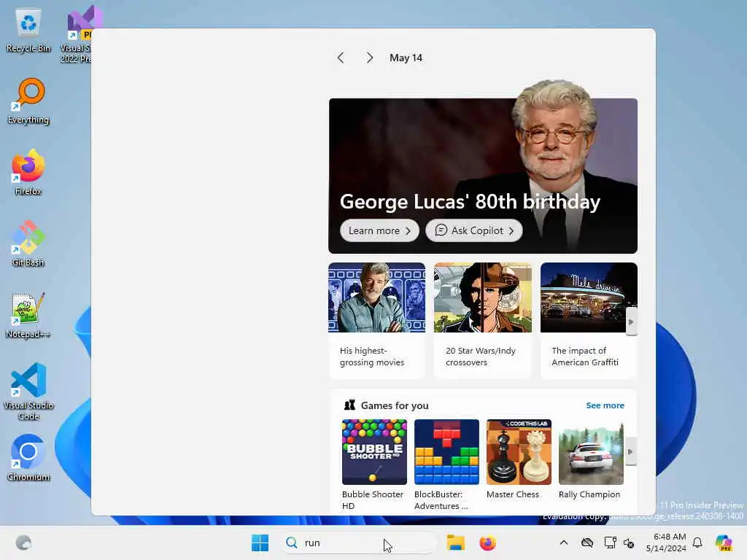
Task: Click the volume muted tray icon
Action: [629, 542]
